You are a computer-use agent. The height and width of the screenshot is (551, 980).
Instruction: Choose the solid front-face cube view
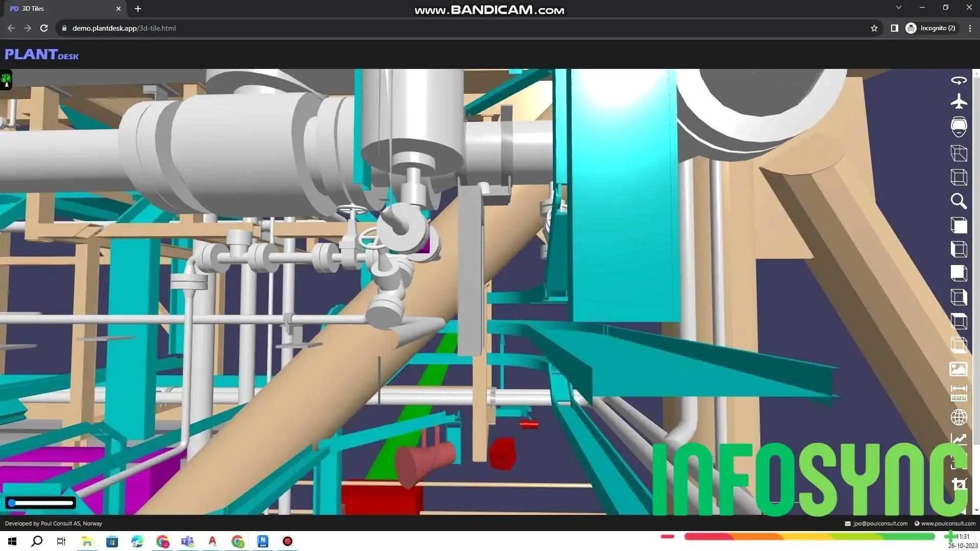coord(959,273)
